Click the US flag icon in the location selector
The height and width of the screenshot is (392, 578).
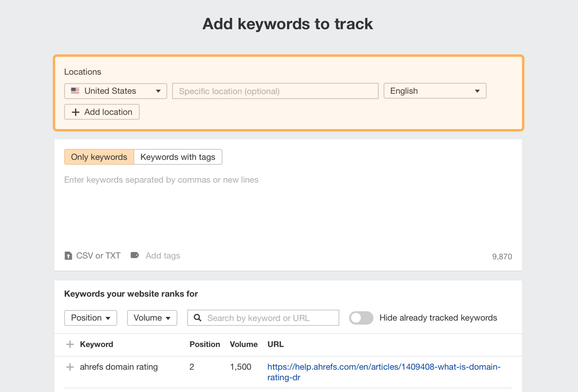click(75, 91)
